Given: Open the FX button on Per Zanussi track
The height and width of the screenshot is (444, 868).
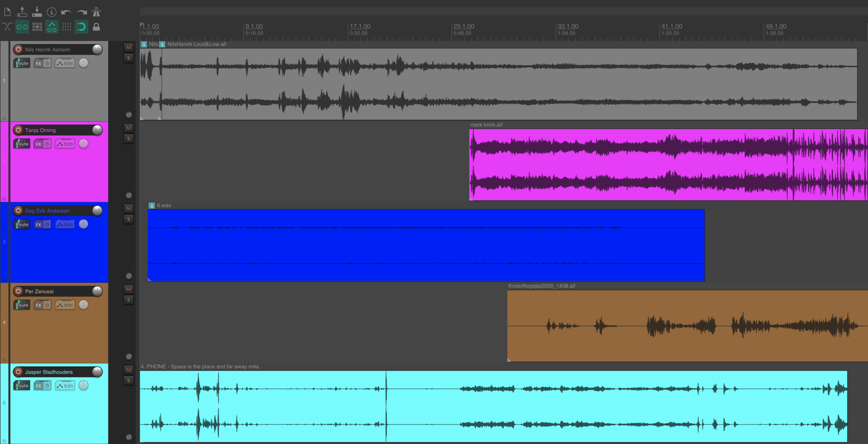Looking at the screenshot, I should pos(39,305).
